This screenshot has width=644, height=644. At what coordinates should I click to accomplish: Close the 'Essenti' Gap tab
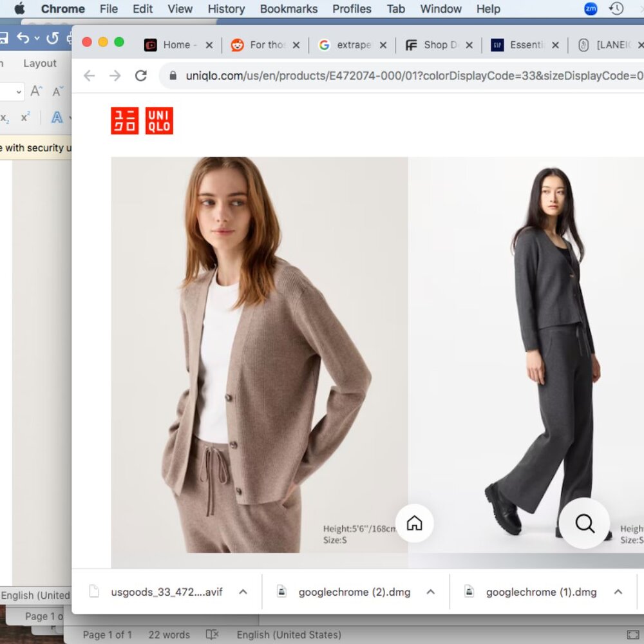click(x=555, y=45)
